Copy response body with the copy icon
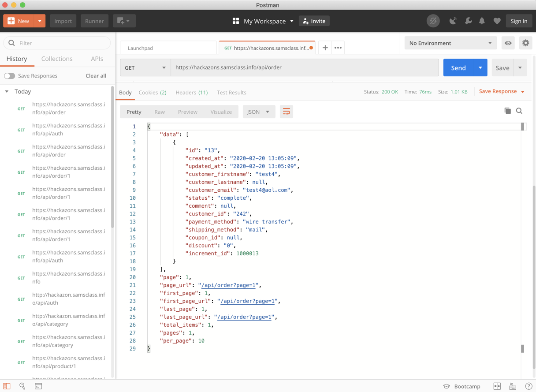536x392 pixels. pyautogui.click(x=507, y=111)
